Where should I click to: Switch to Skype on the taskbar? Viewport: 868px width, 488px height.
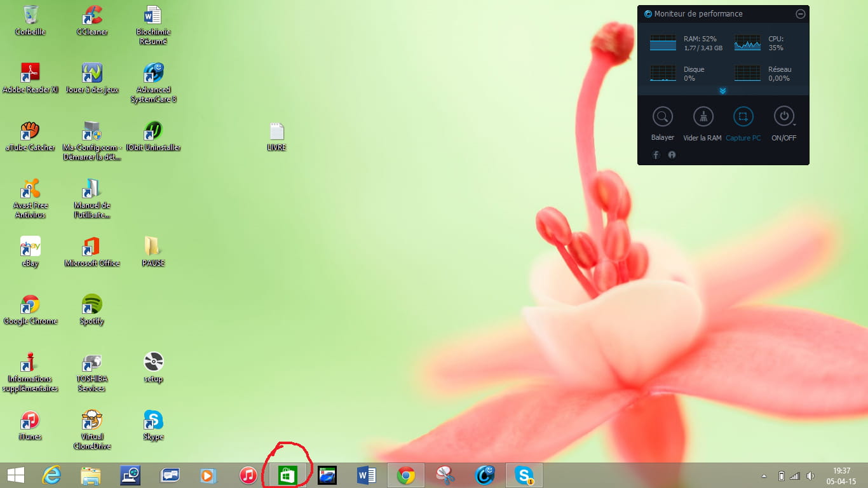coord(524,475)
